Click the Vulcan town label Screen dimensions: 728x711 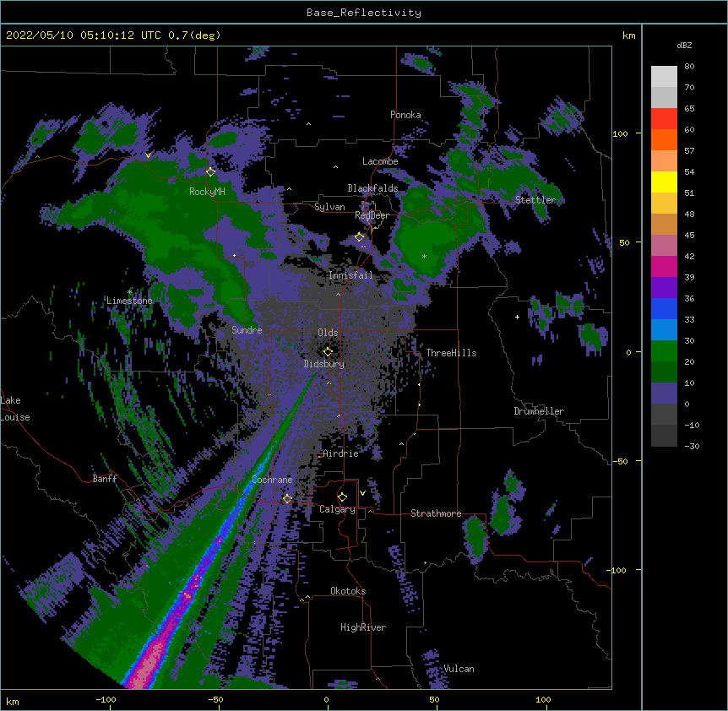[x=459, y=669]
